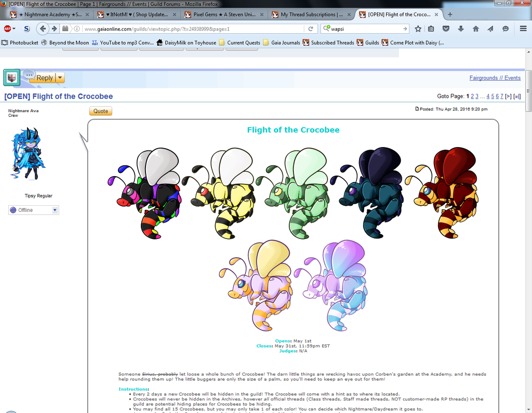Expand the Gaia Journals bookmark folder
This screenshot has width=532, height=413.
(x=282, y=43)
